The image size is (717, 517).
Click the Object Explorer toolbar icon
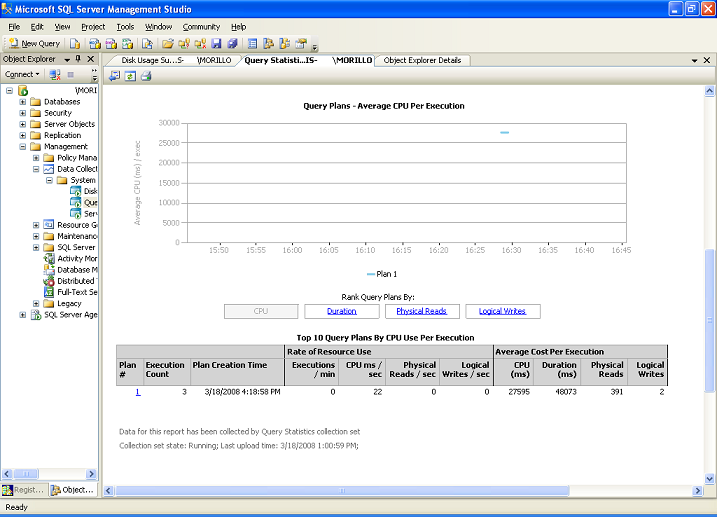pyautogui.click(x=268, y=43)
